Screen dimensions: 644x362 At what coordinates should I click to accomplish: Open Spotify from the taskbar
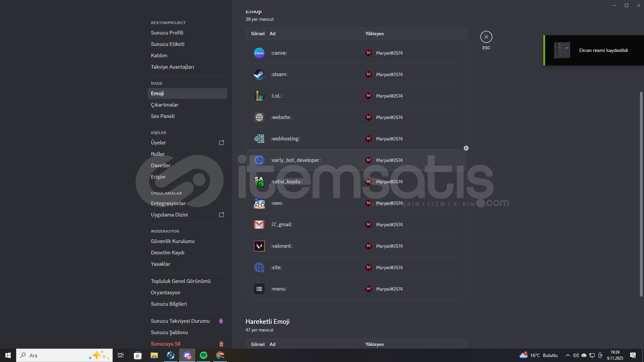point(204,355)
